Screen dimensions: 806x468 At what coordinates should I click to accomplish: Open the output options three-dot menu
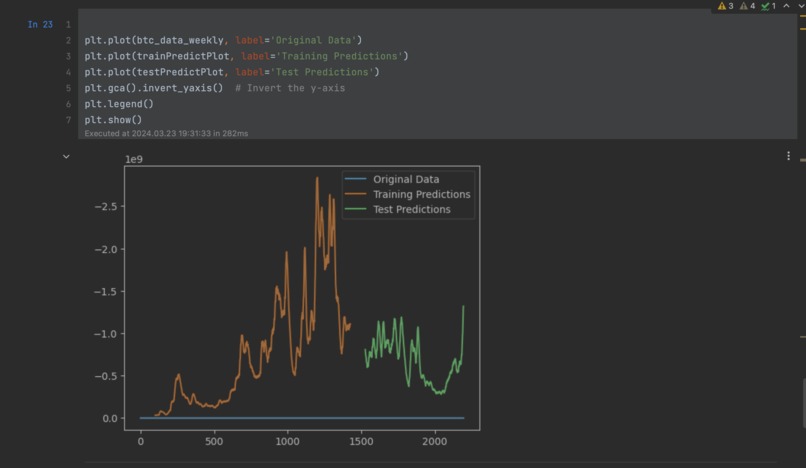(x=788, y=156)
